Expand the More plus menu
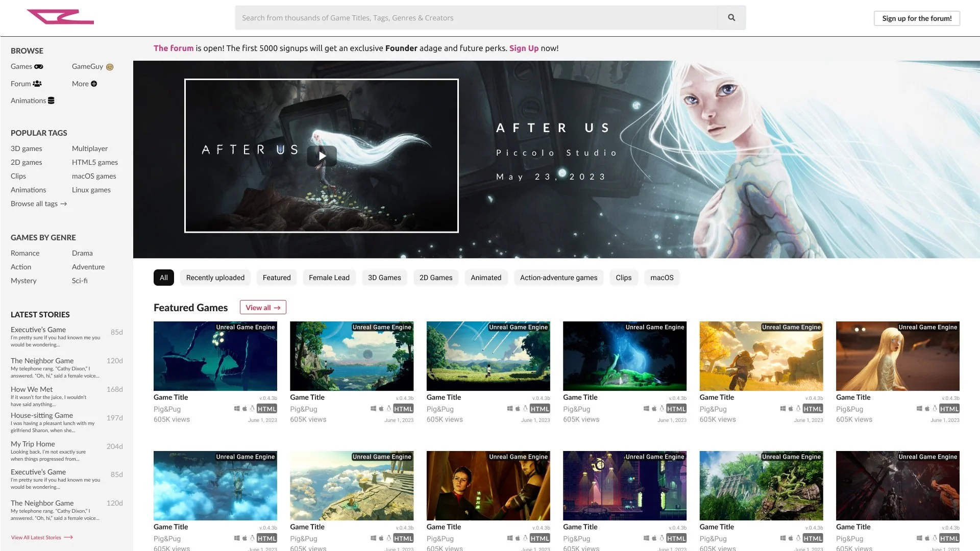 [84, 84]
